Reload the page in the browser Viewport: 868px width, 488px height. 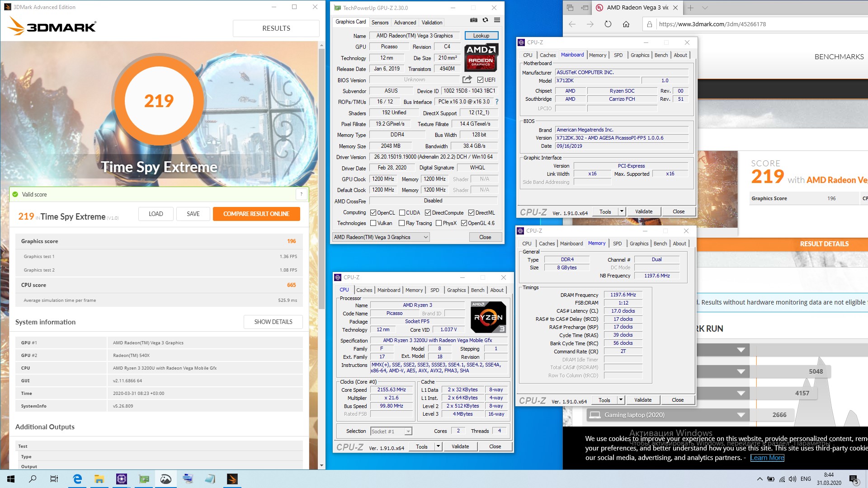coord(608,24)
